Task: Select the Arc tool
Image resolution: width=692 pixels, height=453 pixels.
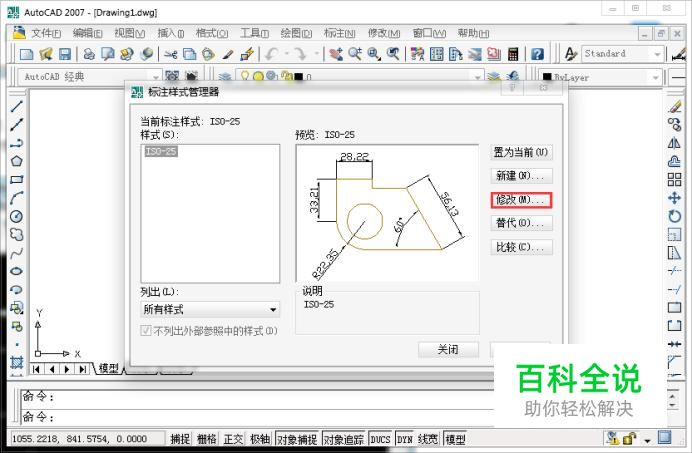Action: pos(16,198)
